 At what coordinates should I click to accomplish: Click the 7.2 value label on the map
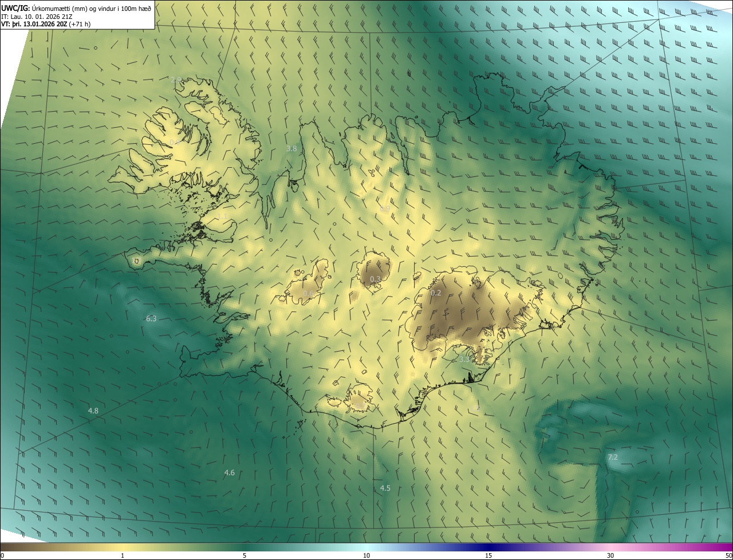point(612,457)
